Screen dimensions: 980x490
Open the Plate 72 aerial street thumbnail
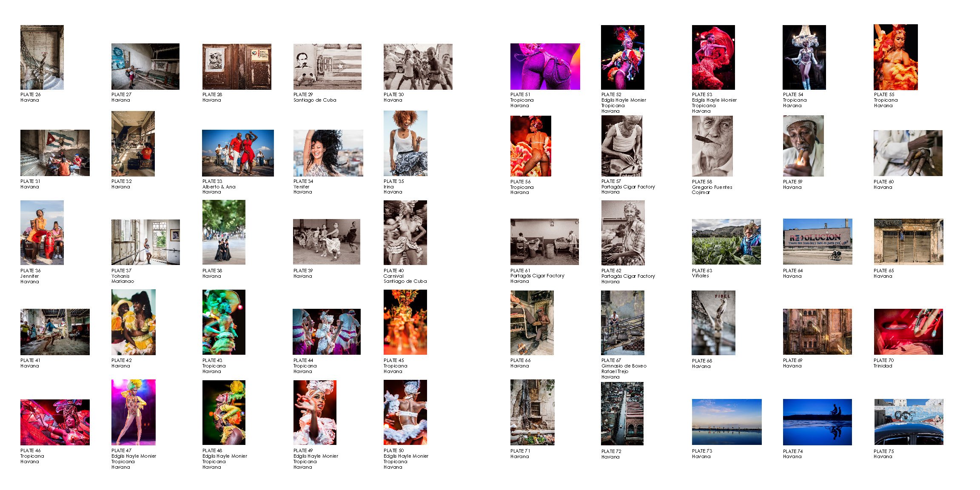(622, 413)
